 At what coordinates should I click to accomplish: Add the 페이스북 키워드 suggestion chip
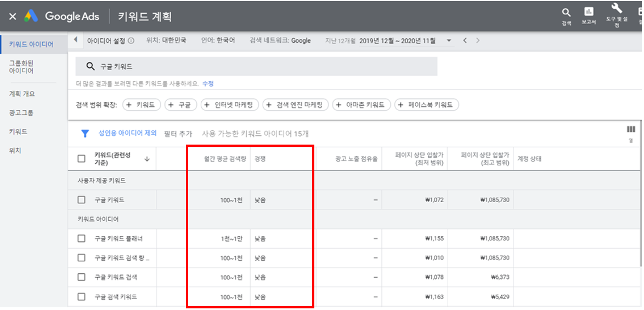[426, 105]
